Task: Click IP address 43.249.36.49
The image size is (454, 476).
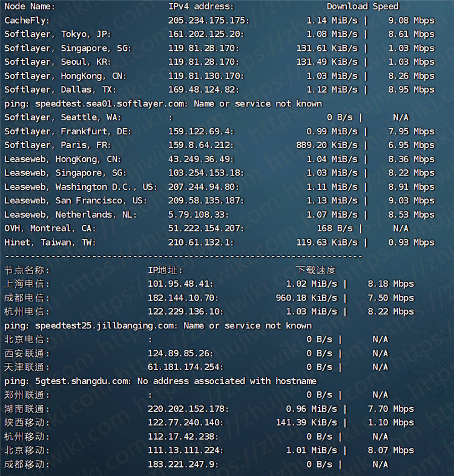Action: (x=201, y=159)
